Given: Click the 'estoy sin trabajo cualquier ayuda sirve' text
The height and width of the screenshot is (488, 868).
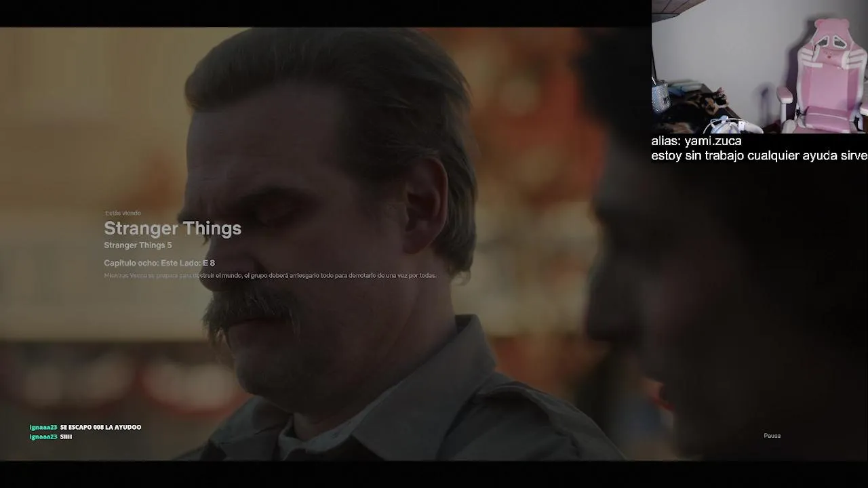Looking at the screenshot, I should point(759,156).
